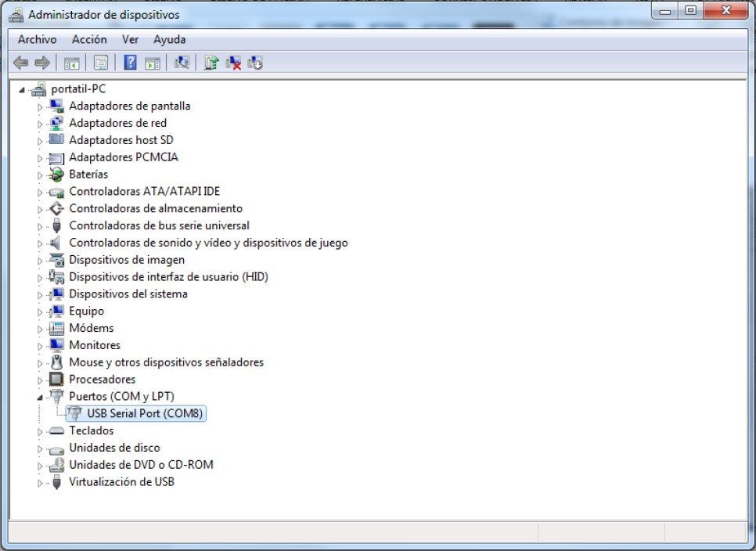Click the Update driver software icon
This screenshot has height=551, width=756.
coord(211,63)
